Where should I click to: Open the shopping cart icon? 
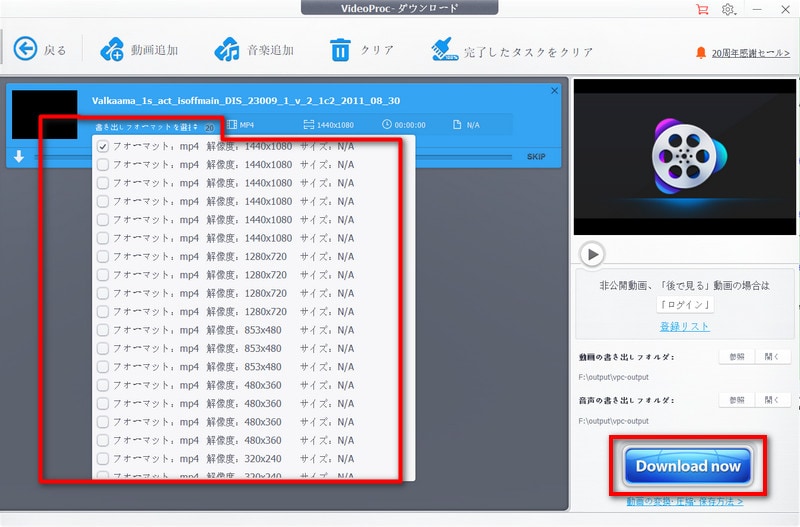(703, 9)
